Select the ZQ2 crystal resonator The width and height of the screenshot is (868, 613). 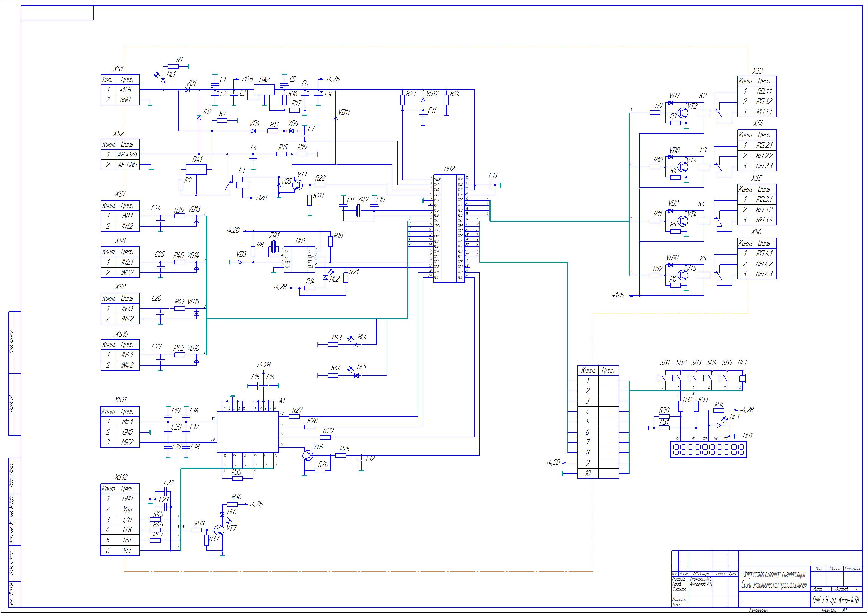click(x=359, y=211)
